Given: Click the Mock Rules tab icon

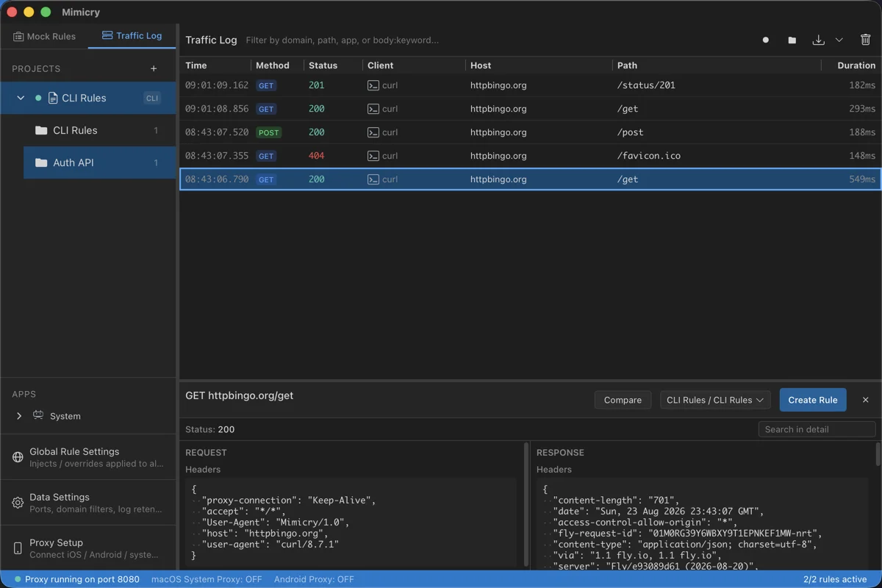Looking at the screenshot, I should pos(18,36).
